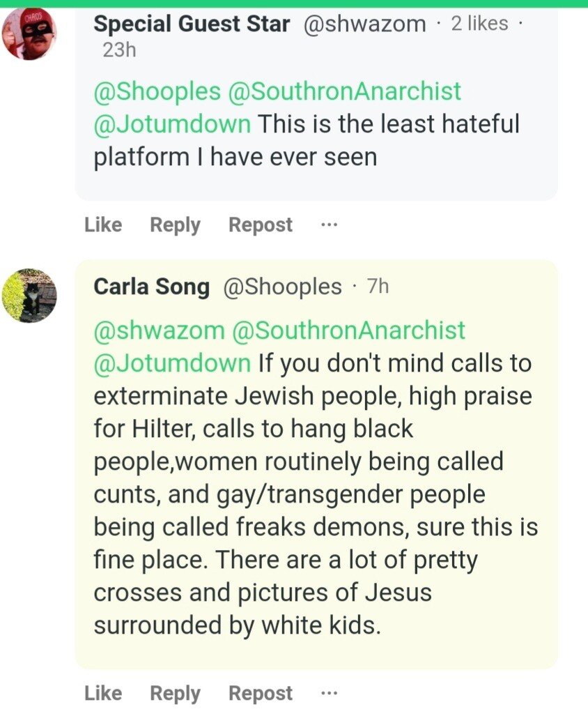Like Special Guest Star's post
Viewport: 588px width, 709px height.
[x=103, y=225]
